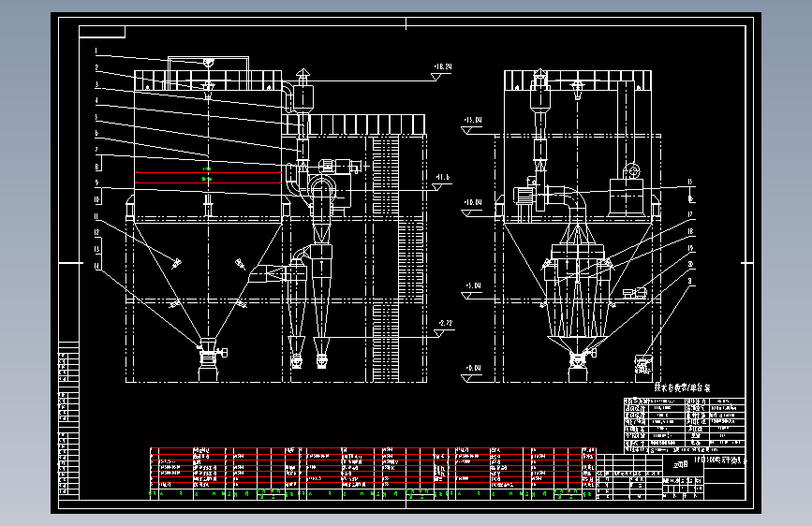Select part callout number 1
812x526 pixels.
[x=96, y=51]
